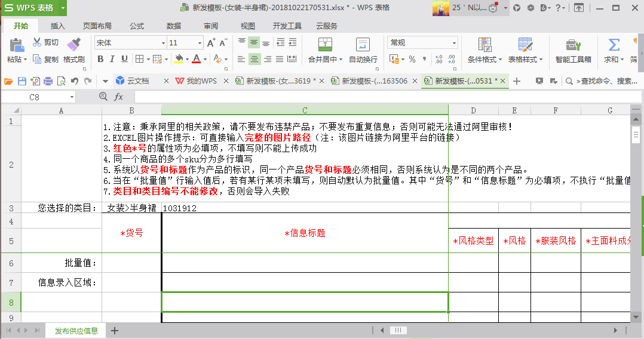
Task: Click the Undo arrow icon
Action: (x=75, y=81)
